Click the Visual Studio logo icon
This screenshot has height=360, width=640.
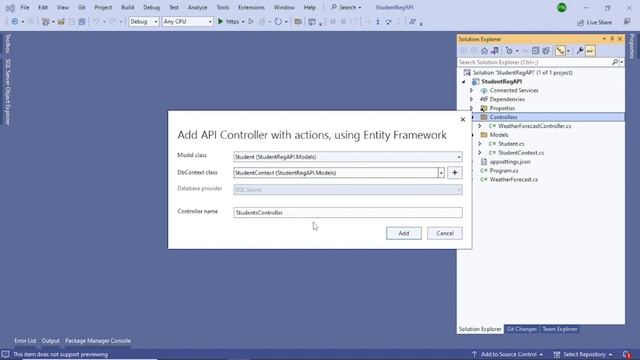click(10, 8)
